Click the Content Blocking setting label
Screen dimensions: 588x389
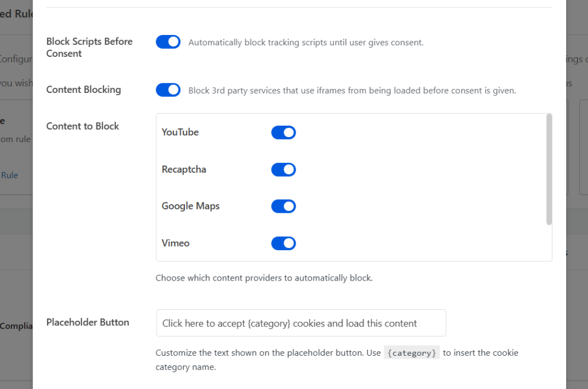click(84, 90)
